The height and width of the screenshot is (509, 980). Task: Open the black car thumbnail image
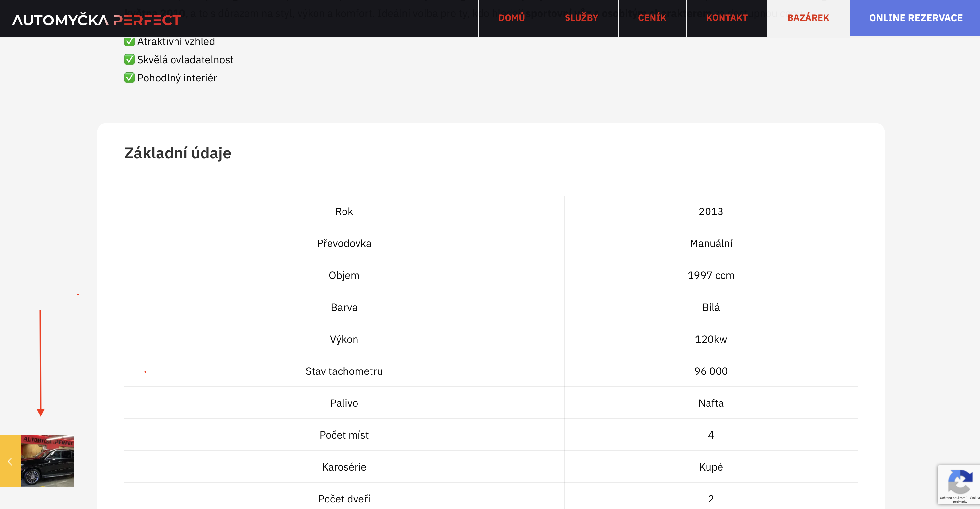pyautogui.click(x=47, y=461)
